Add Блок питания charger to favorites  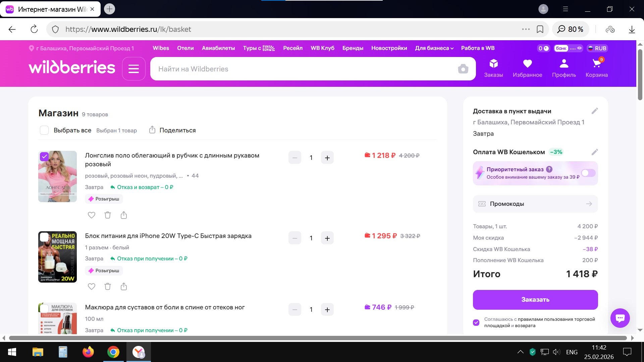tap(92, 287)
